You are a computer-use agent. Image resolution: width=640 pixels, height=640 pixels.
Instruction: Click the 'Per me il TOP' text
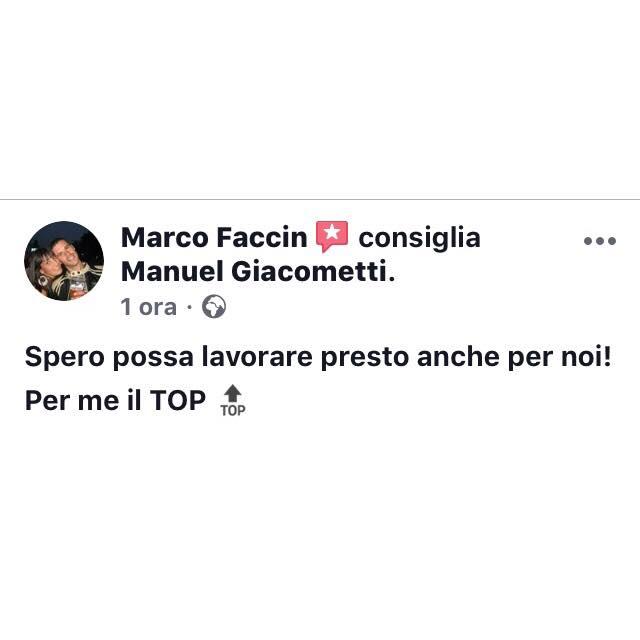pyautogui.click(x=115, y=400)
